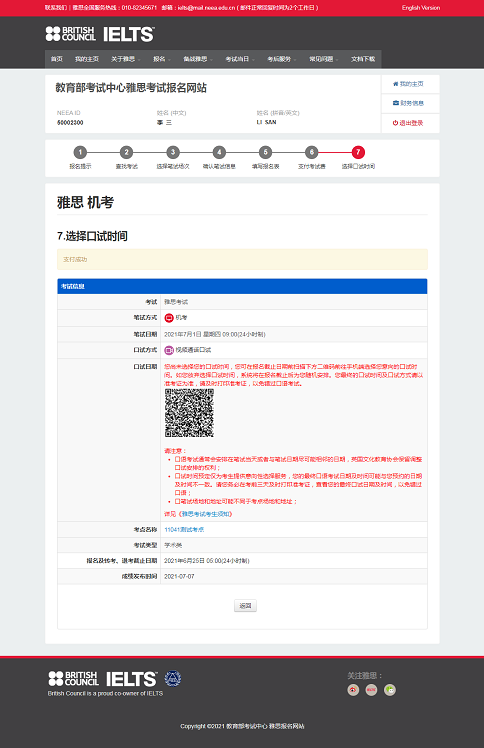Click the result release date 2021-07-07
The image size is (484, 748).
click(179, 577)
